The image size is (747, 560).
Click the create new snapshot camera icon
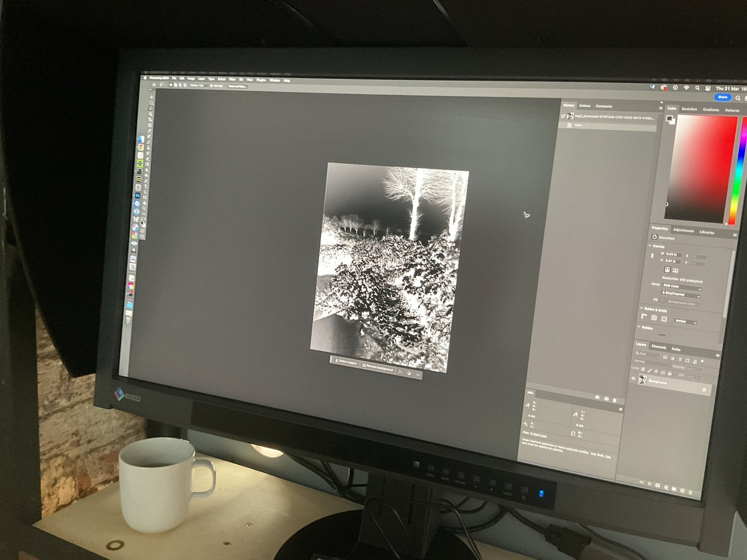point(606,398)
